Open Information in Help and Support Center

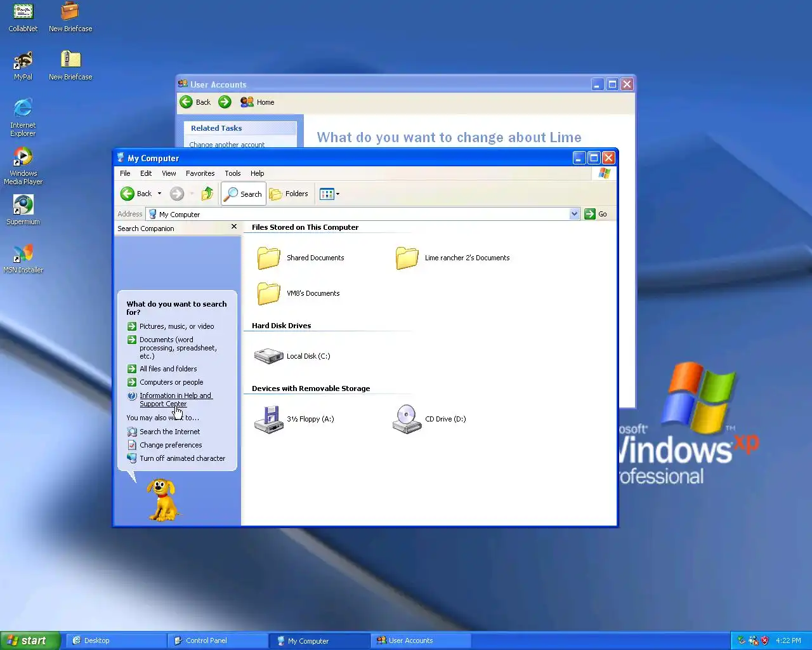click(170, 399)
